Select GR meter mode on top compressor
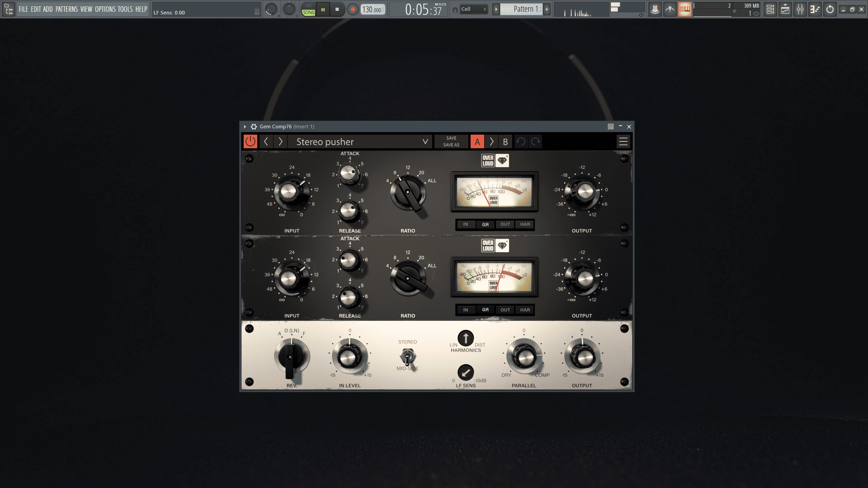This screenshot has height=488, width=868. 485,225
